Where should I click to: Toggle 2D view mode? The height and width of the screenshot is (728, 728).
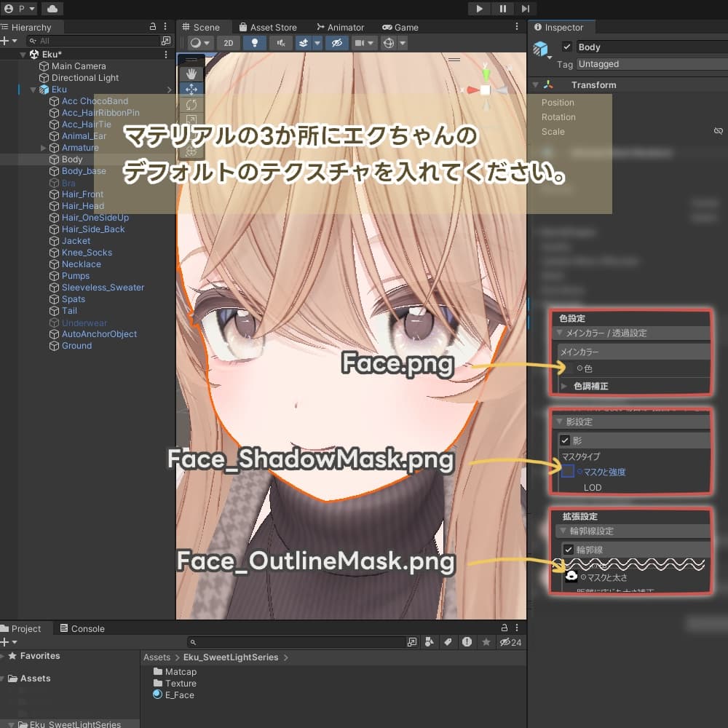(228, 43)
